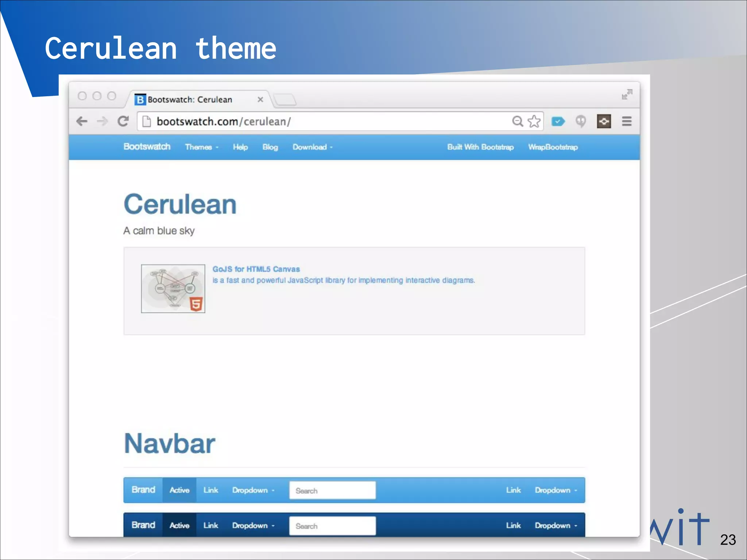This screenshot has height=560, width=747.
Task: Click right Link in light blue navbar
Action: coord(513,490)
